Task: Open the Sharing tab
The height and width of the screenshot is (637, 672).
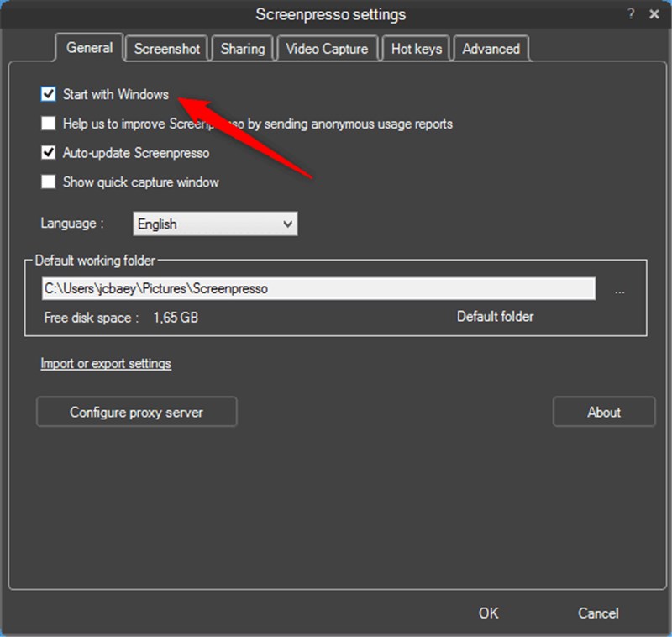Action: coord(243,49)
